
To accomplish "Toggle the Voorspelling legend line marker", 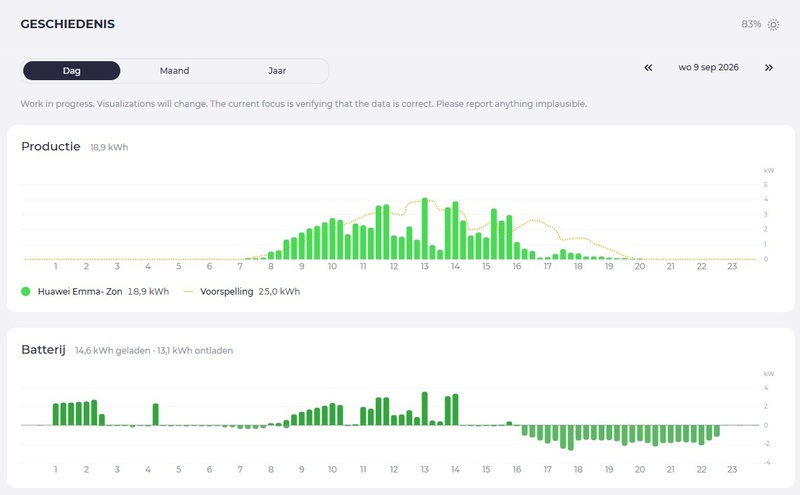I will tap(188, 292).
